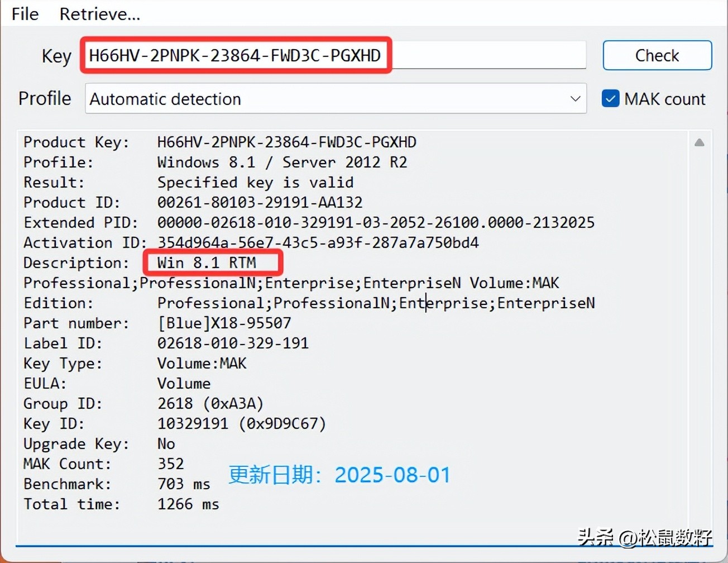
Task: Click the Total time value 1266 ms
Action: click(x=188, y=504)
